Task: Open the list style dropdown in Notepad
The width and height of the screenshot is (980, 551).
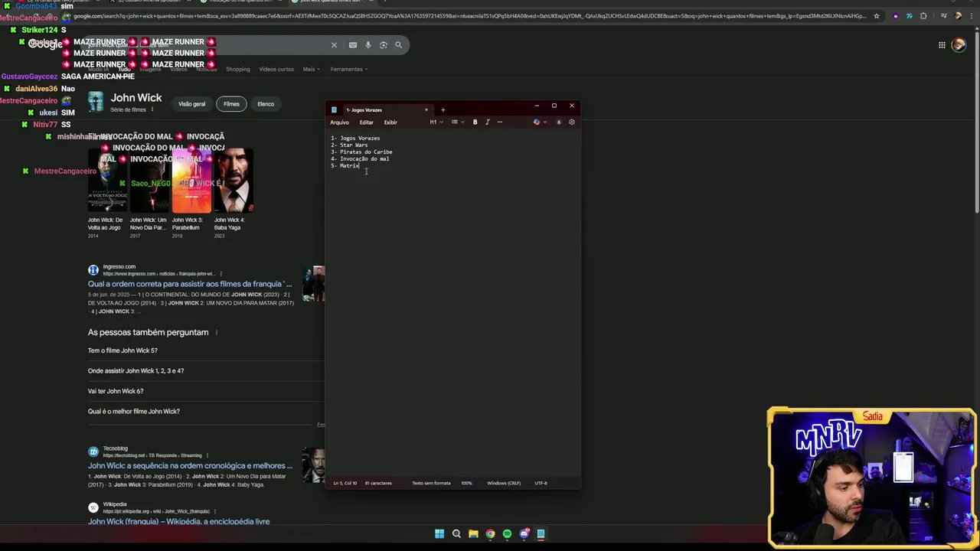Action: [x=457, y=122]
